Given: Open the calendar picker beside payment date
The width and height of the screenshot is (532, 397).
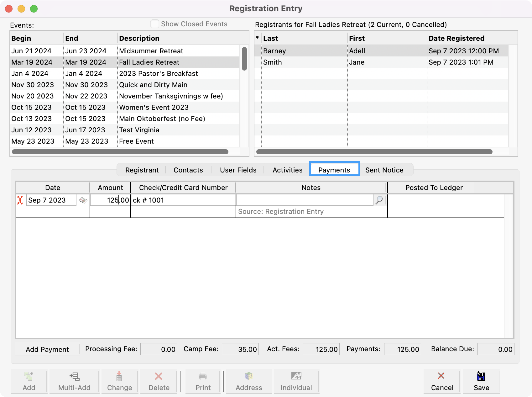Looking at the screenshot, I should (83, 200).
